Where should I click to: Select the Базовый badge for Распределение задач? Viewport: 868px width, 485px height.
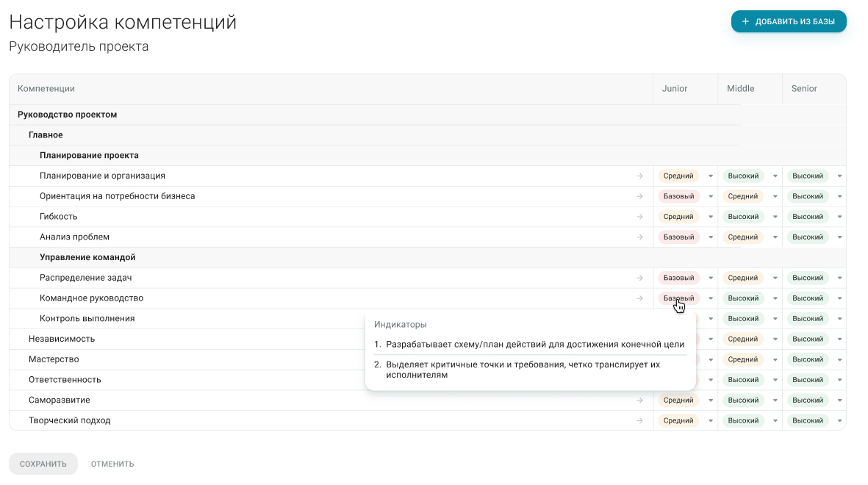pos(678,278)
